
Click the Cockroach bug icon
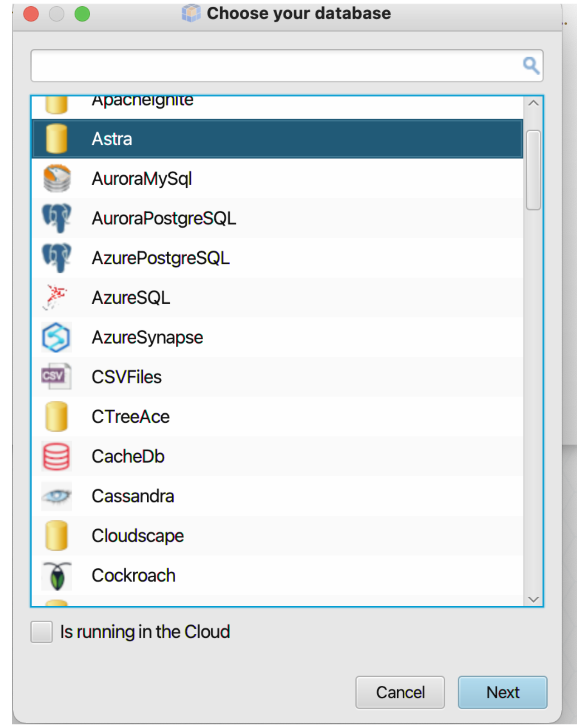pyautogui.click(x=56, y=576)
